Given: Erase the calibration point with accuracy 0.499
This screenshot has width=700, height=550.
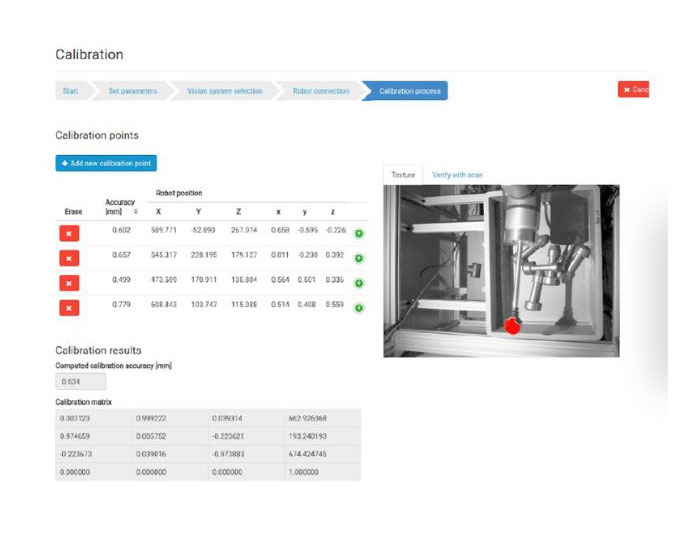Looking at the screenshot, I should point(68,283).
